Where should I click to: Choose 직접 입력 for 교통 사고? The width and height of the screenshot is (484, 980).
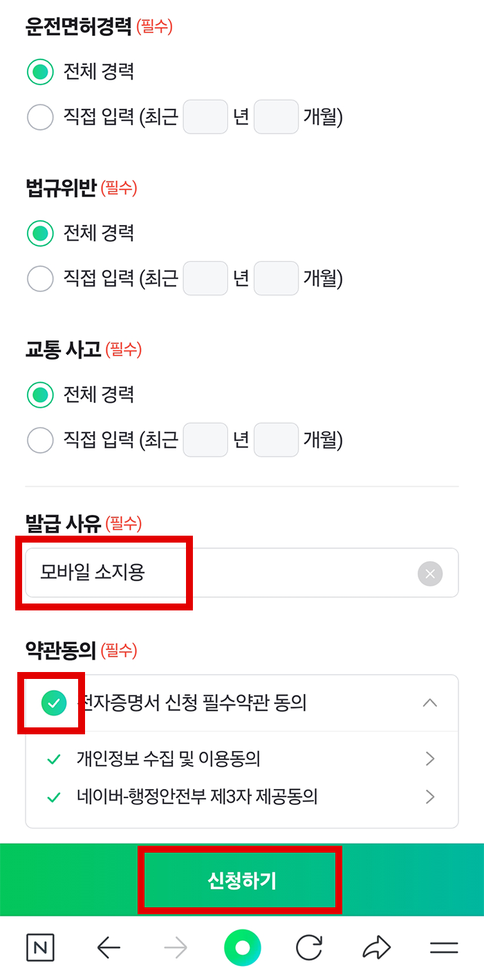pos(40,439)
